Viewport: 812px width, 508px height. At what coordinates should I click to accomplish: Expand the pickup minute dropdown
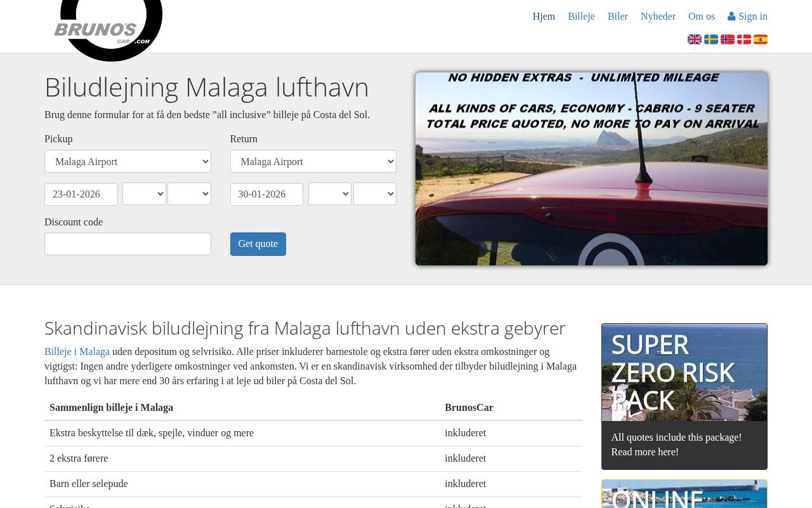coord(189,194)
